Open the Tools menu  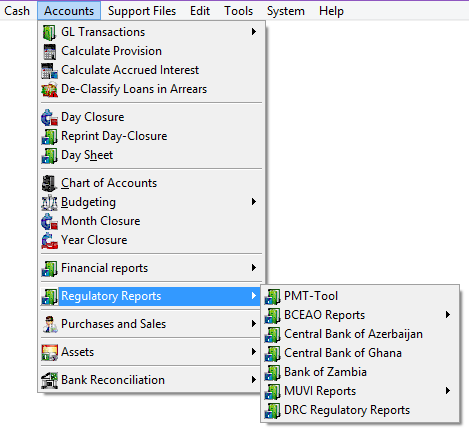238,11
